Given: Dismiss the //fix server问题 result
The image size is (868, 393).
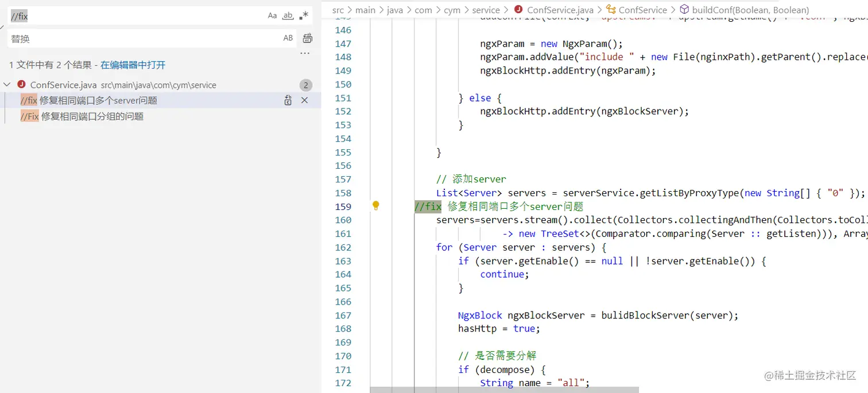Looking at the screenshot, I should [x=305, y=100].
